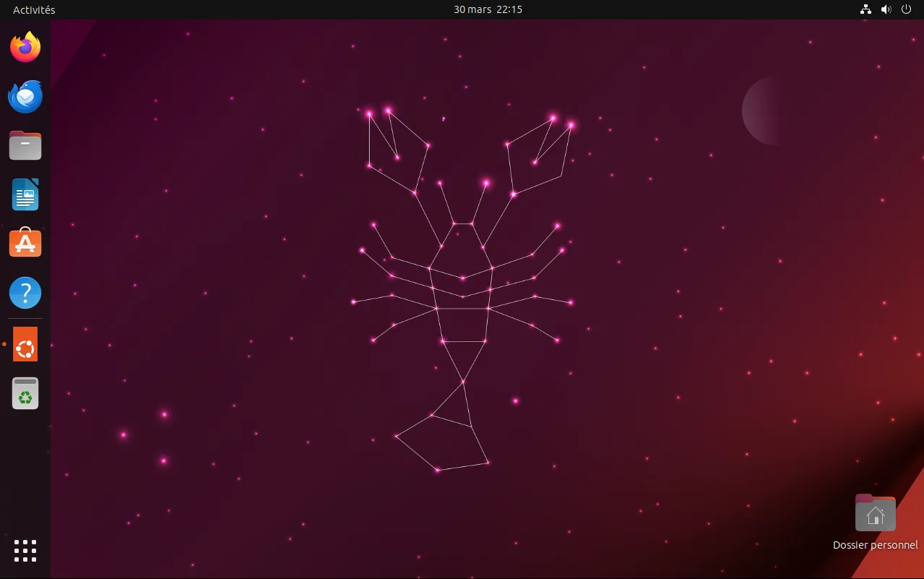The height and width of the screenshot is (579, 924).
Task: Select the home folder desktop icon
Action: [876, 512]
